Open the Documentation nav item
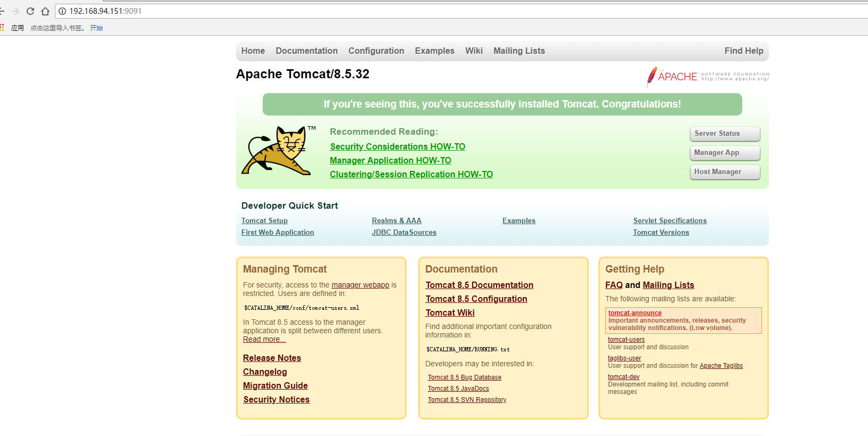The image size is (868, 436). click(x=306, y=51)
